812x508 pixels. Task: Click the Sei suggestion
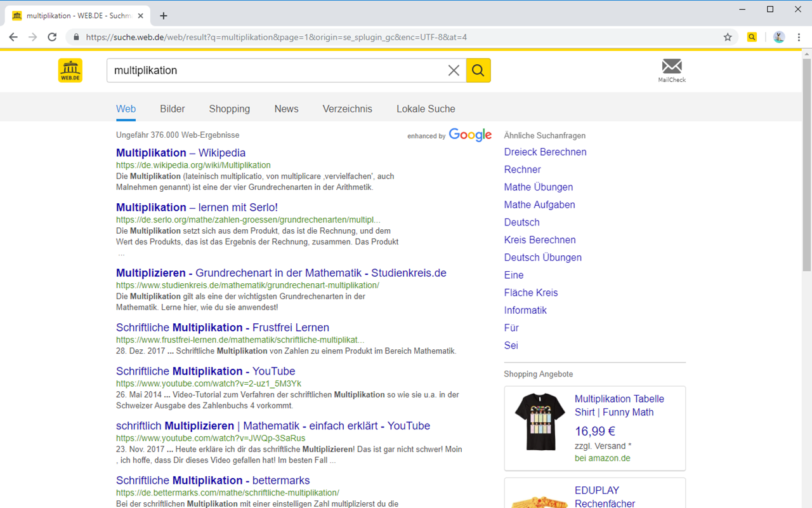[511, 345]
